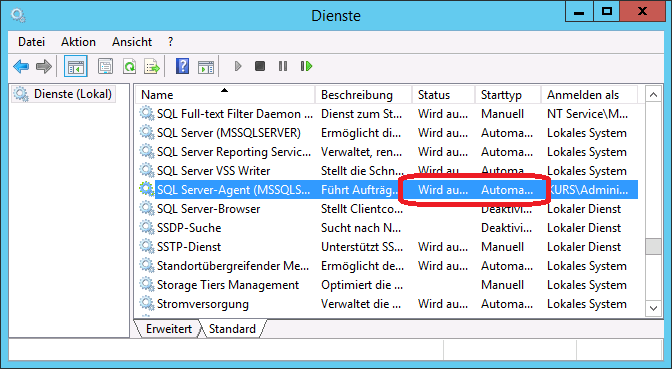
Task: Switch to the Standard tab
Action: pyautogui.click(x=232, y=329)
